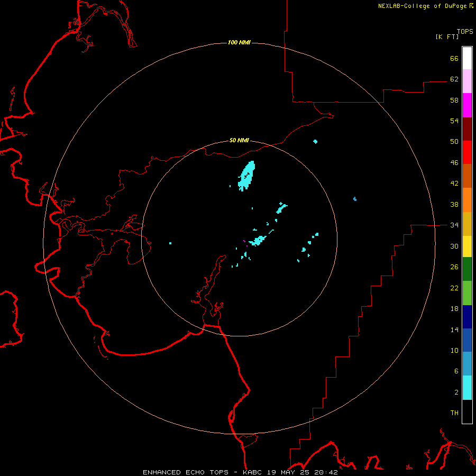Viewport: 476px width, 476px height.
Task: Click the [K FT] units label
Action: [447, 37]
